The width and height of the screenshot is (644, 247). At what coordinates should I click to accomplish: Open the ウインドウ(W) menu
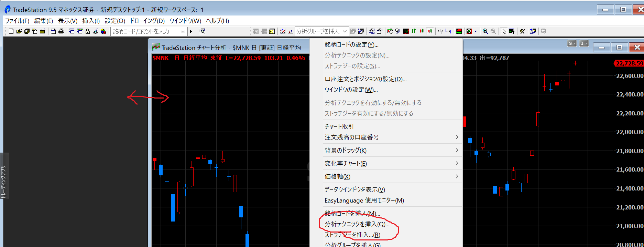coord(185,21)
